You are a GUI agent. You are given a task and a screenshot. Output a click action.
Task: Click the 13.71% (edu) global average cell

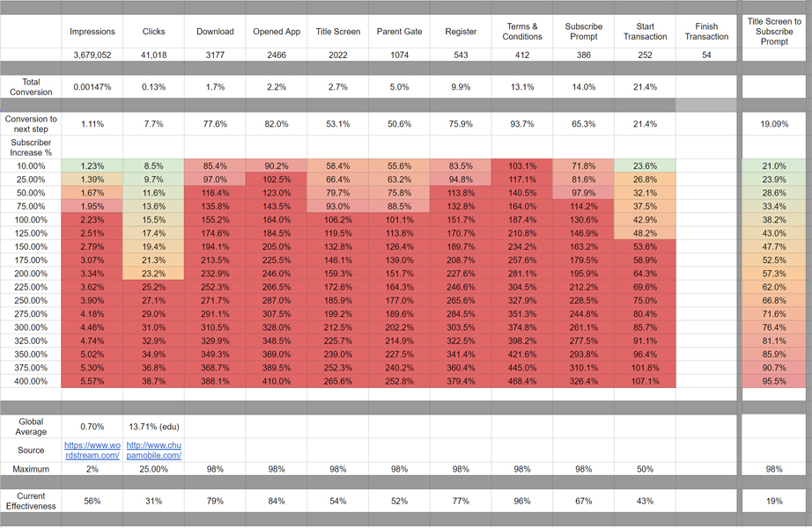tap(154, 426)
